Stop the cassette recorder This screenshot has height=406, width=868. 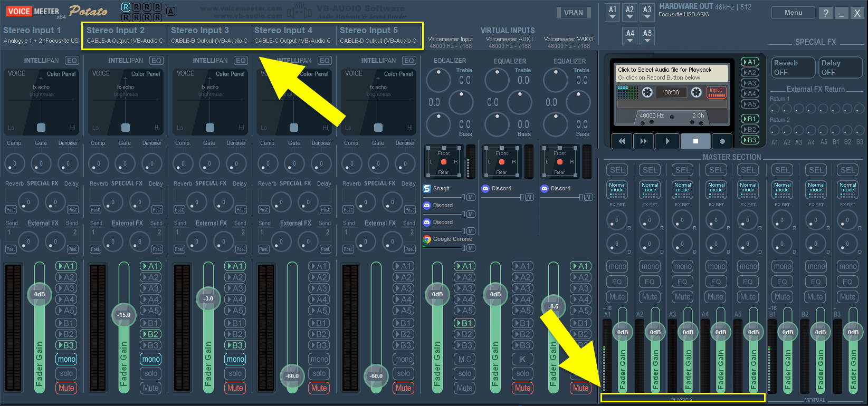[x=695, y=141]
